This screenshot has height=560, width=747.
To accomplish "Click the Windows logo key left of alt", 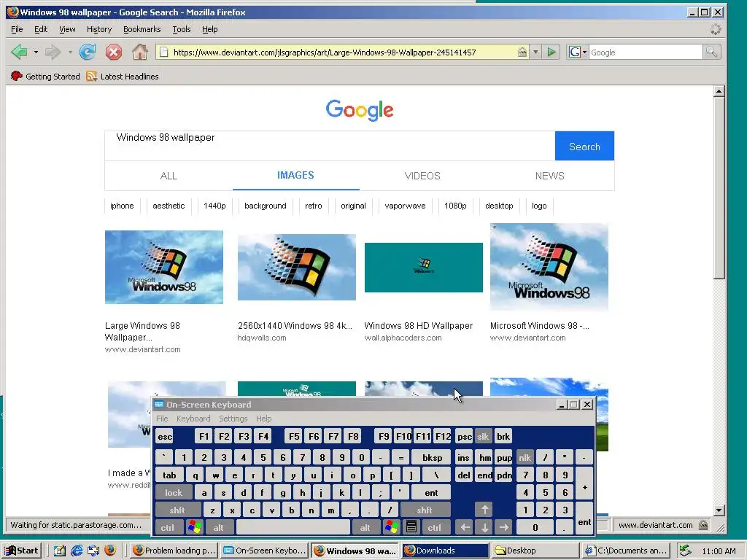I will point(195,527).
